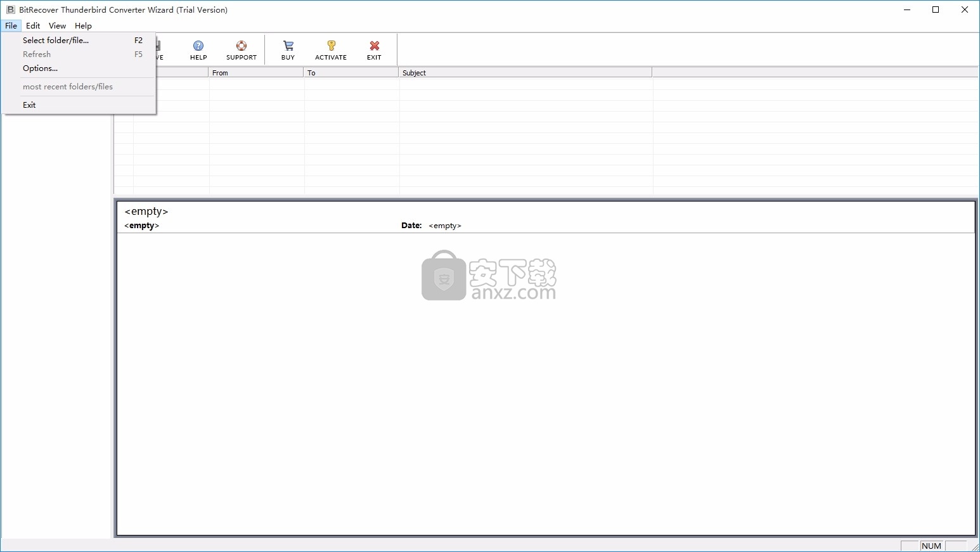
Task: Choose Exit in the File menu
Action: coord(79,105)
